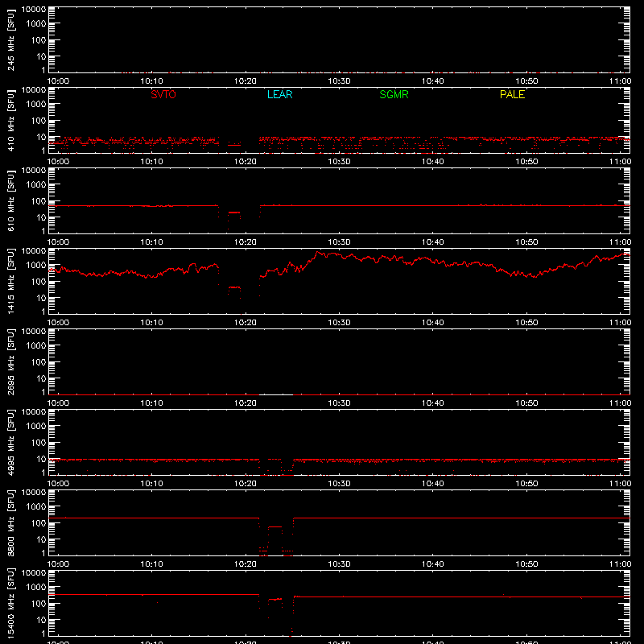644x644 pixels.
Task: Click the 10:10 time label under 2695 MHz plot
Action: 152,403
